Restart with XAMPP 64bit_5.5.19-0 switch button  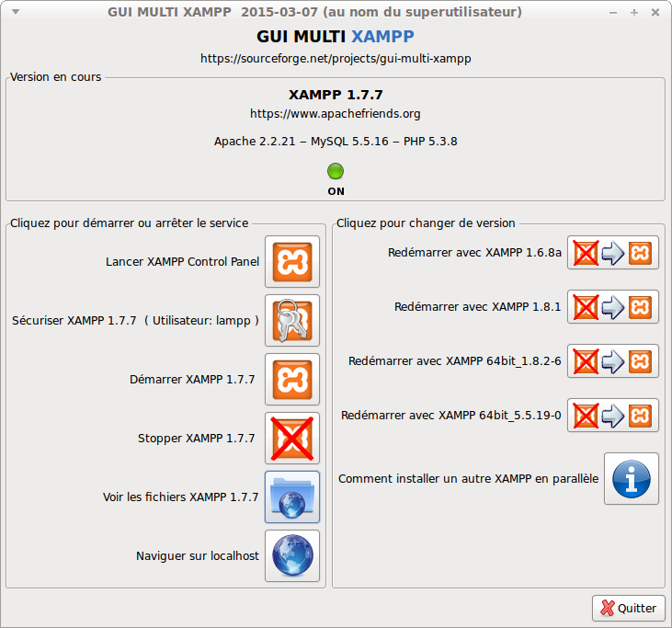point(613,416)
